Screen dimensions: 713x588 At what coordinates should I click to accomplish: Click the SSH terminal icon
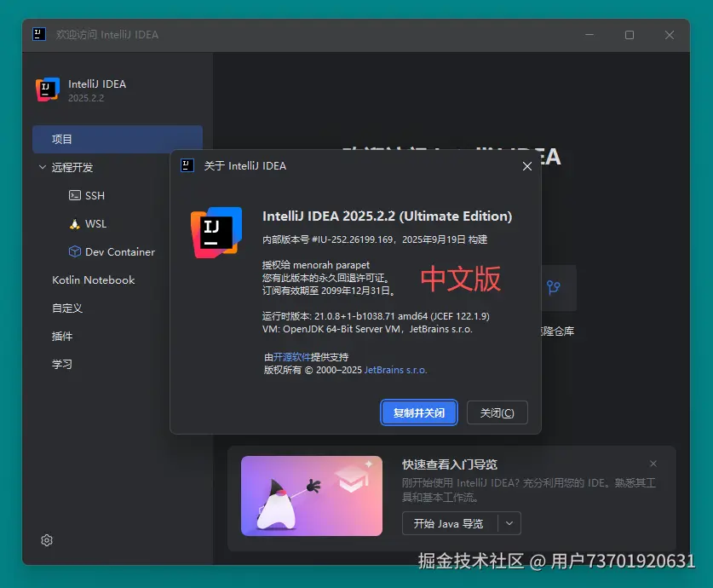coord(75,195)
